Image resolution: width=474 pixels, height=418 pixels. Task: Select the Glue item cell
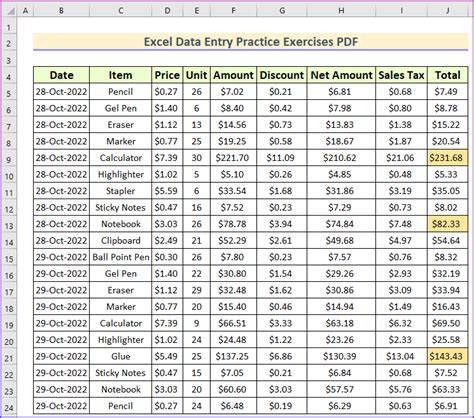(x=121, y=356)
